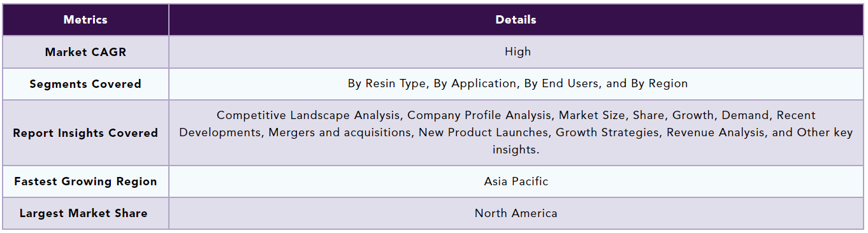The width and height of the screenshot is (868, 233).
Task: Click the Details column header
Action: click(x=516, y=20)
